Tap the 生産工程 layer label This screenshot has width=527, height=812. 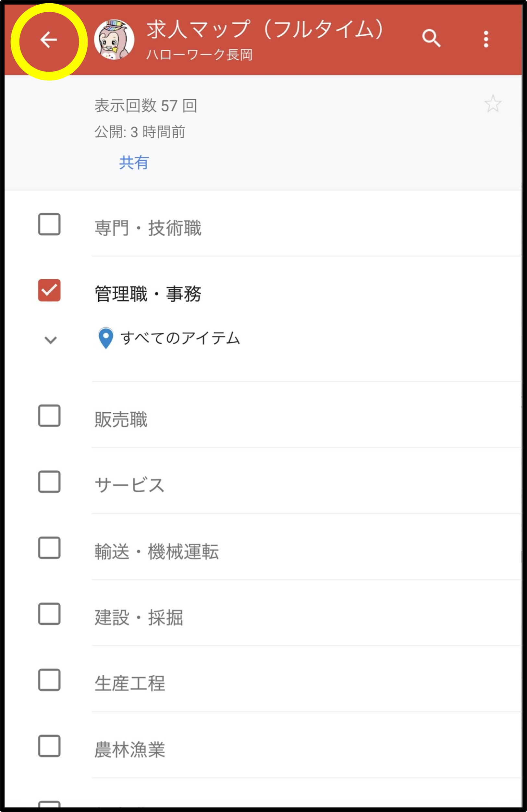[x=130, y=684]
